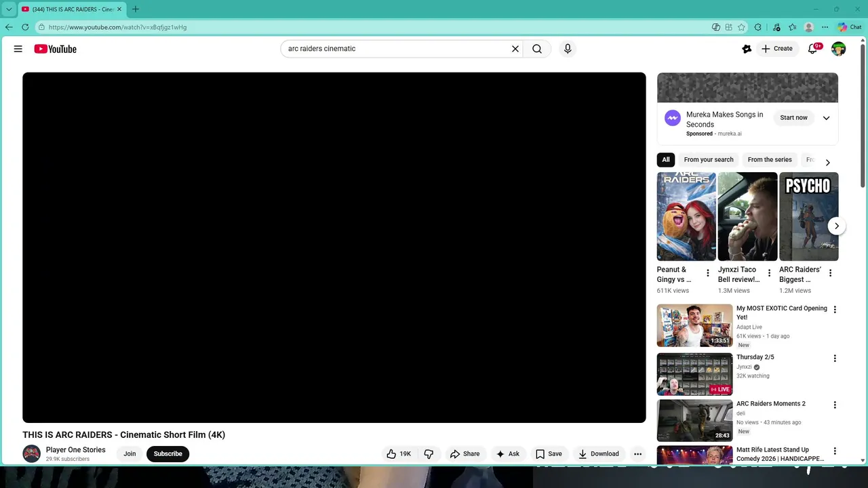Download the video
Screen dimensions: 868x488
tap(598, 454)
